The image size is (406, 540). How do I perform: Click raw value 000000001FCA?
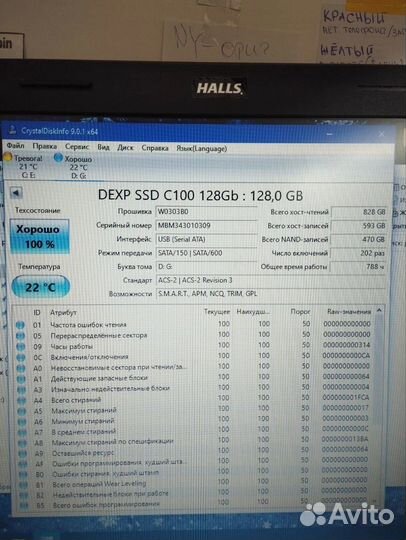pyautogui.click(x=346, y=397)
